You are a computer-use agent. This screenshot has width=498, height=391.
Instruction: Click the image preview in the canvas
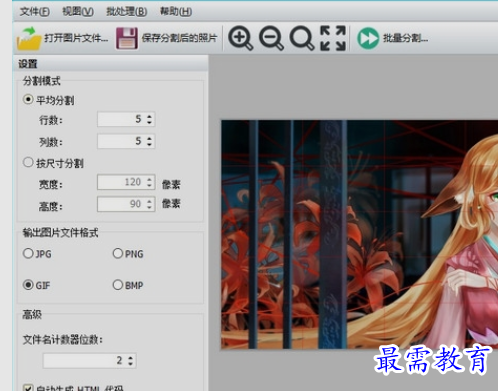pyautogui.click(x=360, y=234)
